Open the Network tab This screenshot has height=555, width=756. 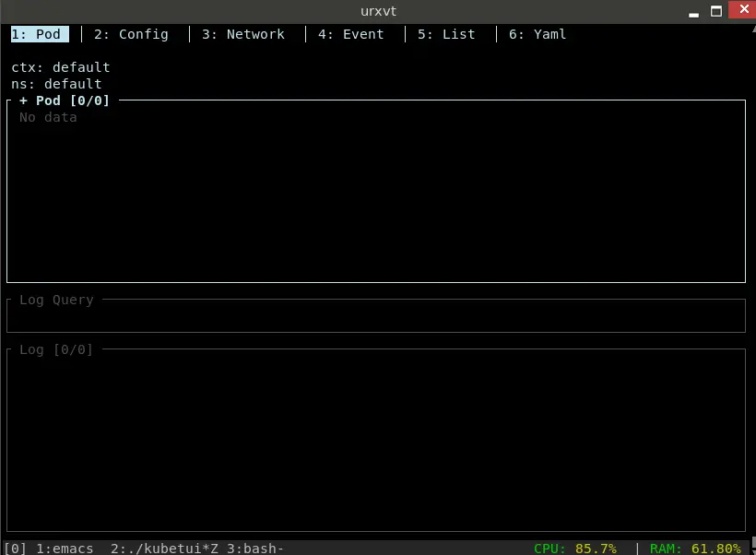[242, 34]
